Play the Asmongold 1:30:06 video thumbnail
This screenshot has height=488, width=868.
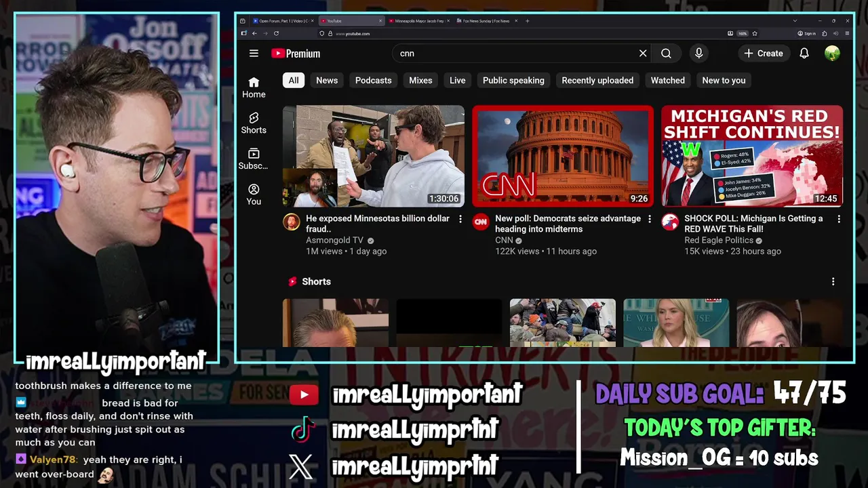pyautogui.click(x=374, y=156)
